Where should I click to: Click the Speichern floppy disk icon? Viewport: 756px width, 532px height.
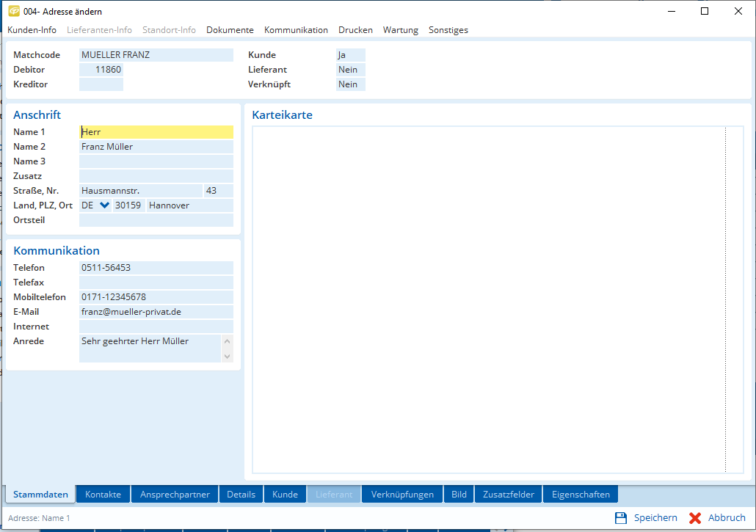(621, 518)
